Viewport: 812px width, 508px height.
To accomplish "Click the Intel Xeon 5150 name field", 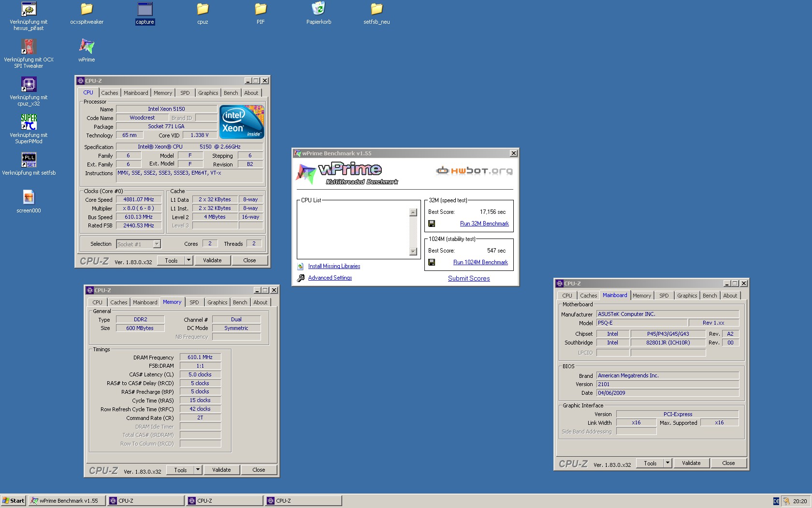I will coord(166,109).
